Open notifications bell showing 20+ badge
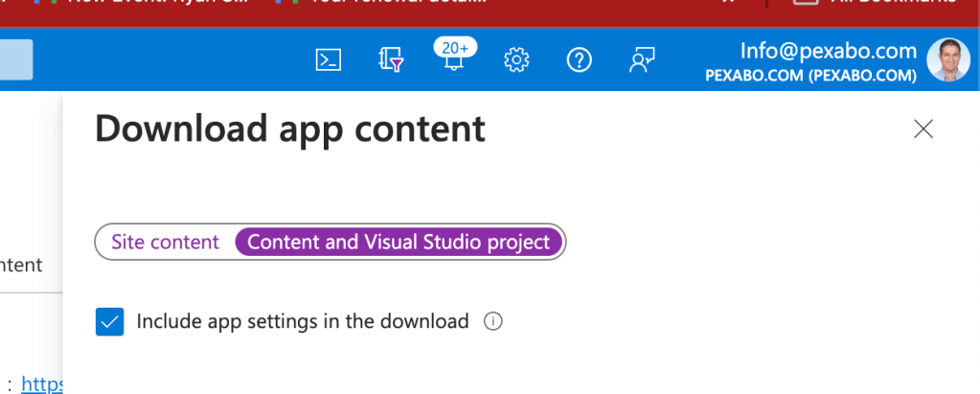 (x=454, y=55)
